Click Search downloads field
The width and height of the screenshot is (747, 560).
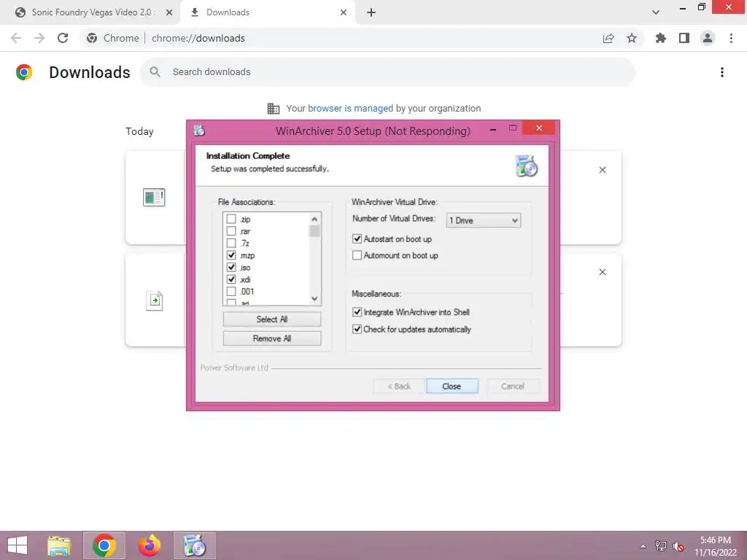(x=388, y=72)
